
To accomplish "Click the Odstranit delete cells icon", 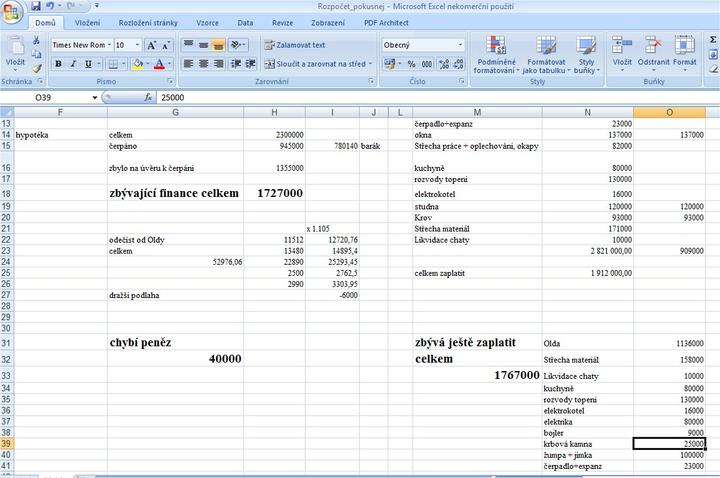I will pos(653,55).
